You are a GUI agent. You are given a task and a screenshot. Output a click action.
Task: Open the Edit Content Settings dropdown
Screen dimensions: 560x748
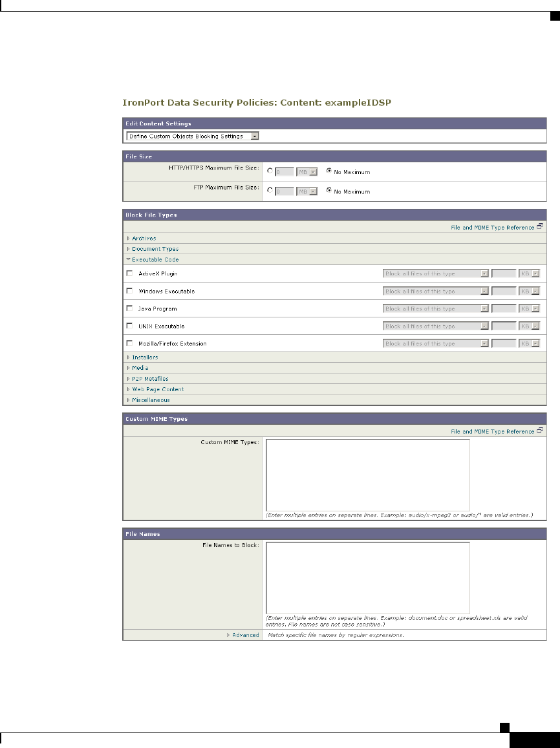tap(193, 136)
